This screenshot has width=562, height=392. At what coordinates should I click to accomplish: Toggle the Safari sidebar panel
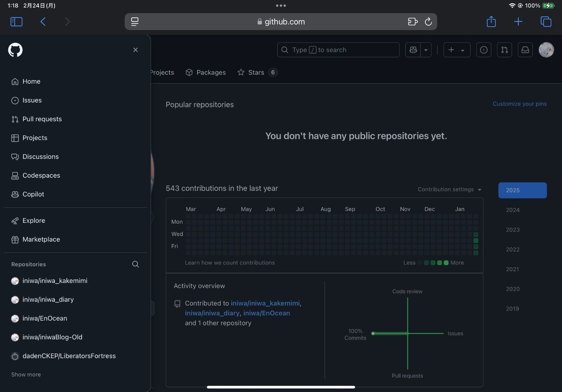(17, 22)
